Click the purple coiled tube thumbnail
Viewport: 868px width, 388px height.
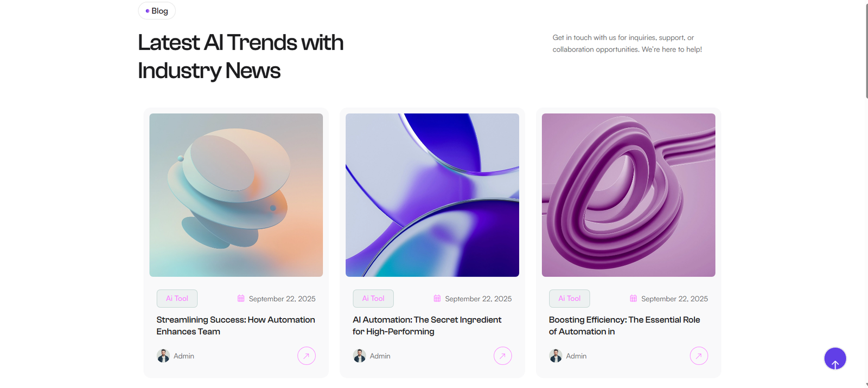click(628, 195)
